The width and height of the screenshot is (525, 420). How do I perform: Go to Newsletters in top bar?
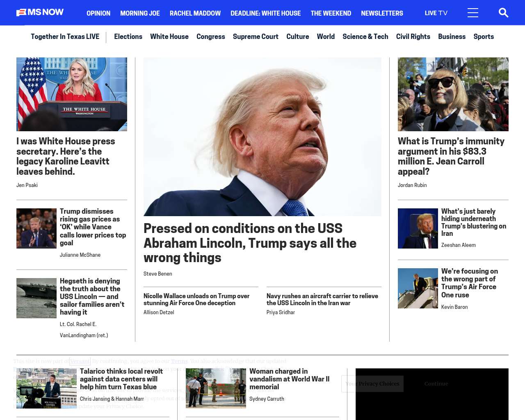tap(382, 13)
